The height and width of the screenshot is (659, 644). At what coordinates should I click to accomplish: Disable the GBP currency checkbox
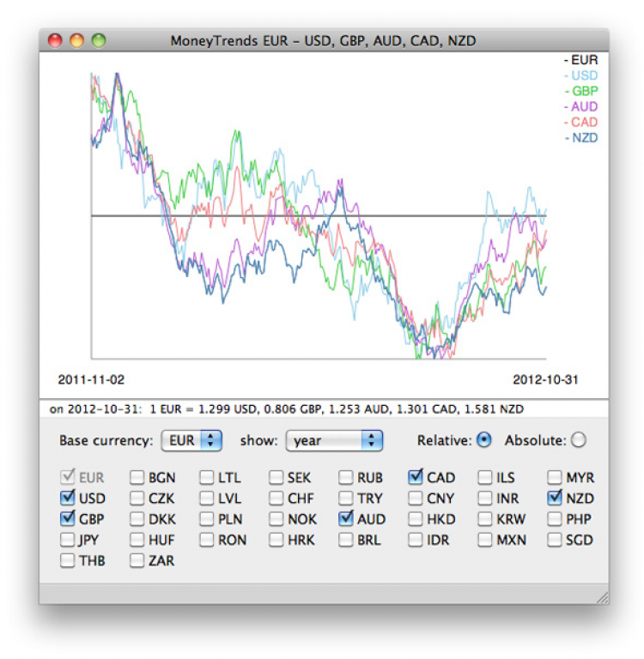pos(67,519)
